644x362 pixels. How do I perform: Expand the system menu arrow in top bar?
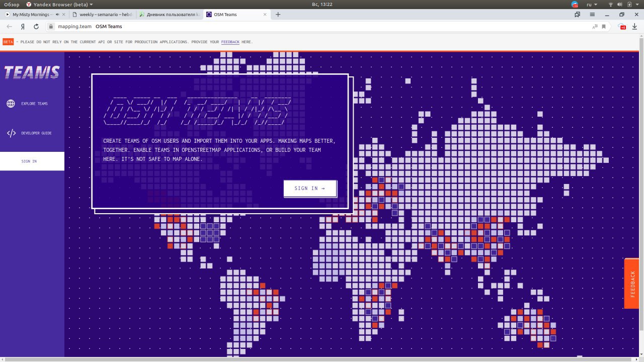[637, 5]
